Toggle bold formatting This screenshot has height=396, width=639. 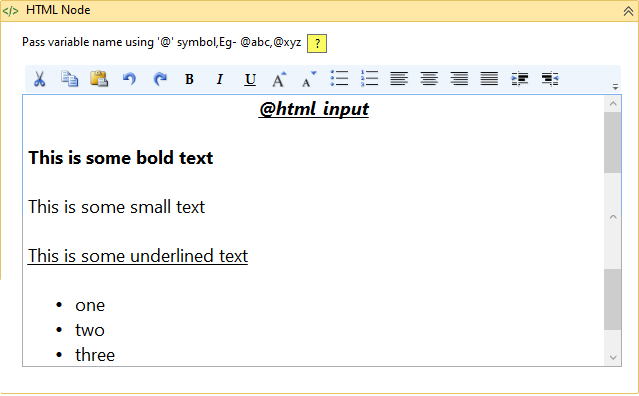click(189, 79)
